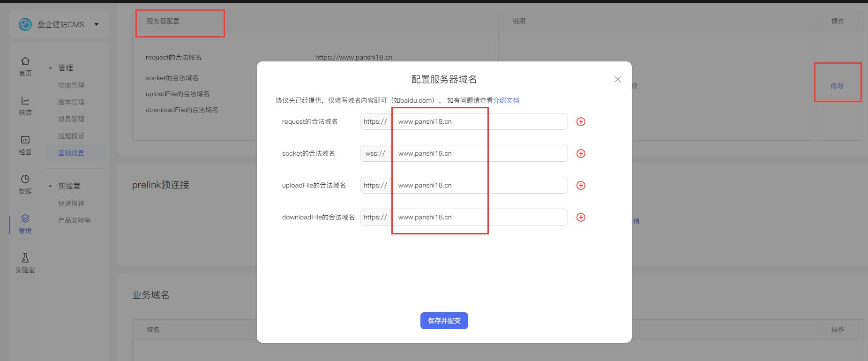Go to 违规投诉 menu item

pyautogui.click(x=71, y=136)
